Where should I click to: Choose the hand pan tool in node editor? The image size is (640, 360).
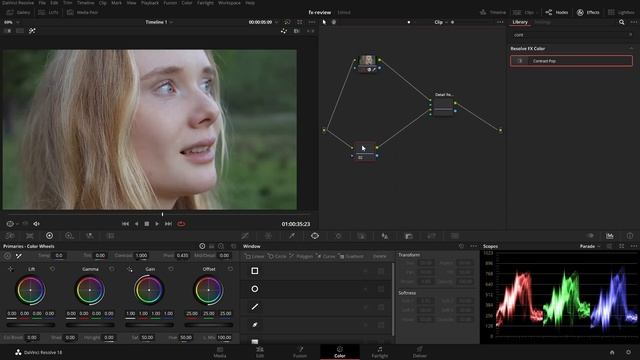(334, 22)
